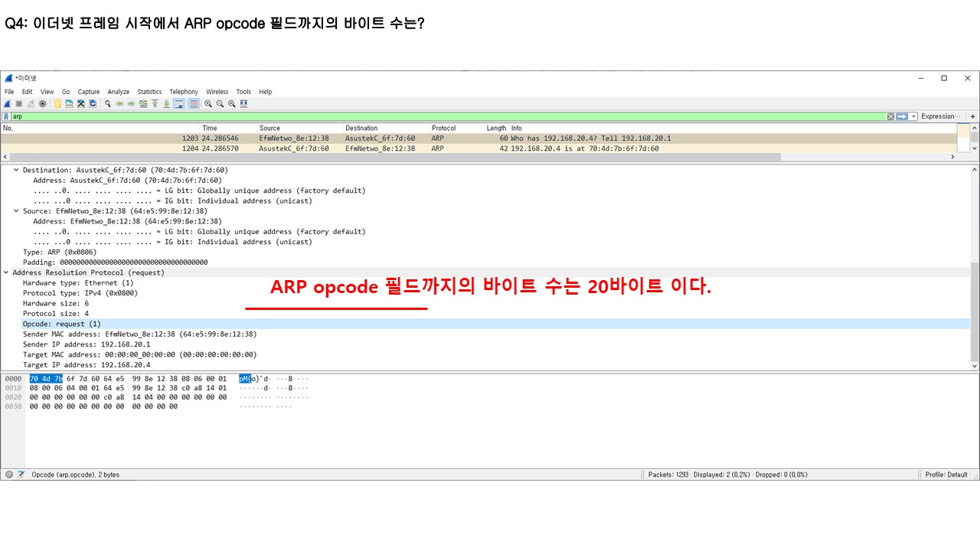
Task: Open the Capture menu
Action: (89, 92)
